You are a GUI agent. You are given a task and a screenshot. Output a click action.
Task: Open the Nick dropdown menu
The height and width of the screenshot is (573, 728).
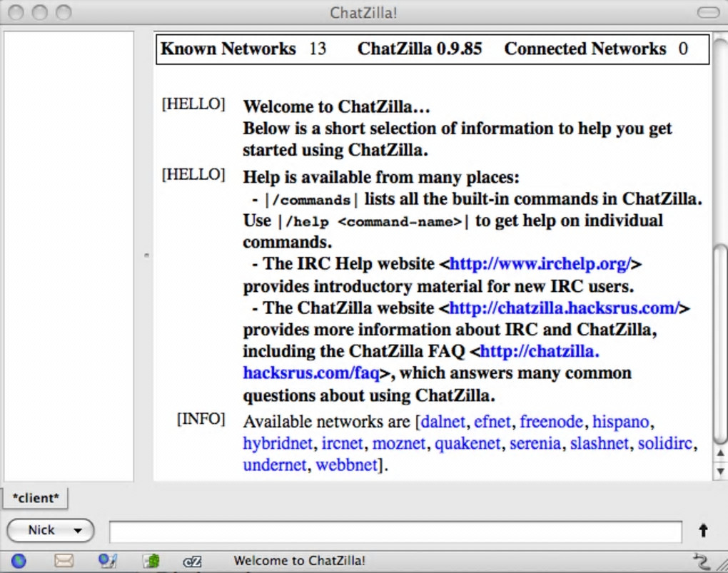pyautogui.click(x=51, y=530)
